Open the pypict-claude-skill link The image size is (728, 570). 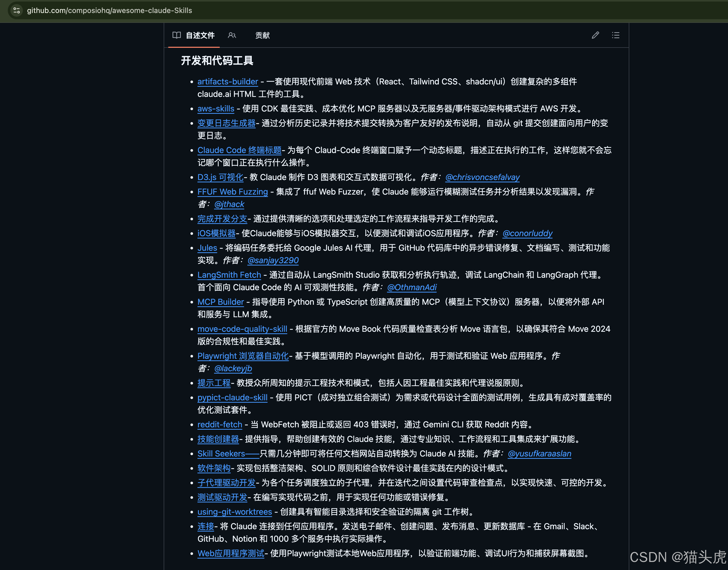(x=232, y=397)
